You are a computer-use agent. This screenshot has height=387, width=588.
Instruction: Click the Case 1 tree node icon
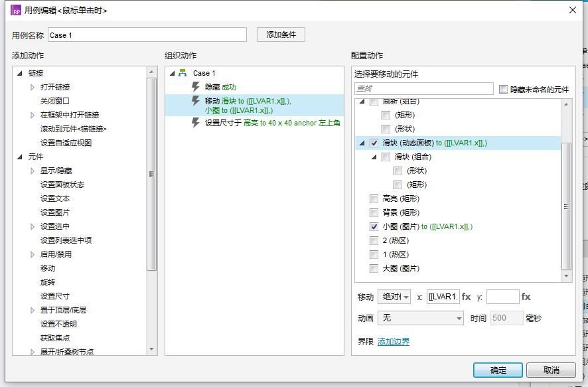point(183,73)
